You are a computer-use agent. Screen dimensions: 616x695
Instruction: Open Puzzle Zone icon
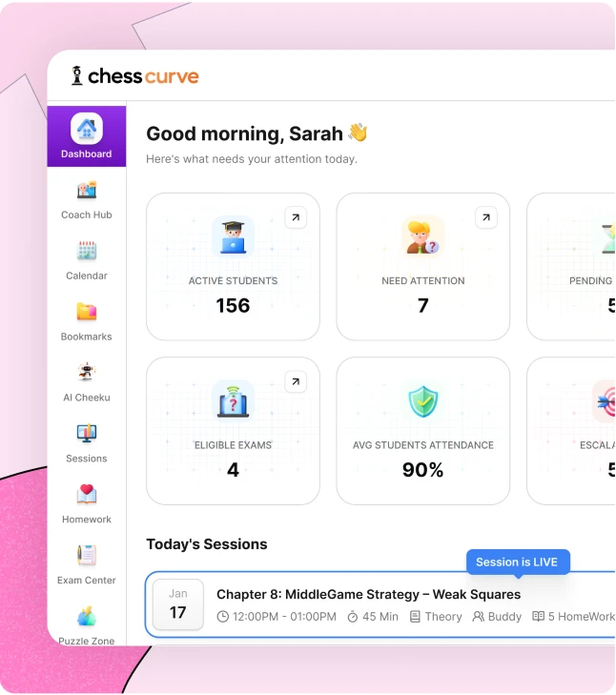87,616
